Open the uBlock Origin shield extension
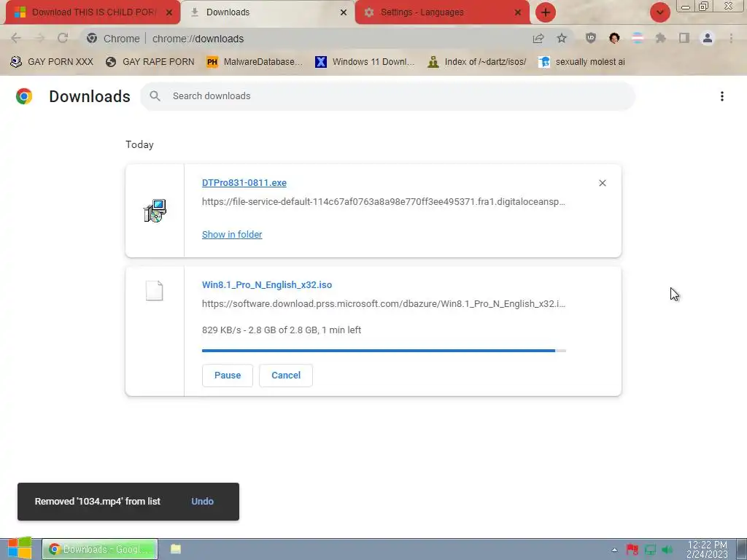The height and width of the screenshot is (560, 747). (591, 39)
